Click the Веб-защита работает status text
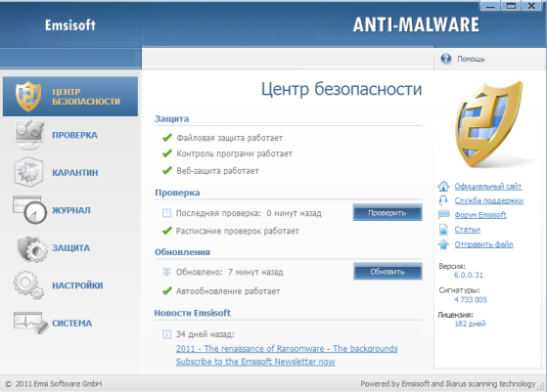 click(x=217, y=171)
